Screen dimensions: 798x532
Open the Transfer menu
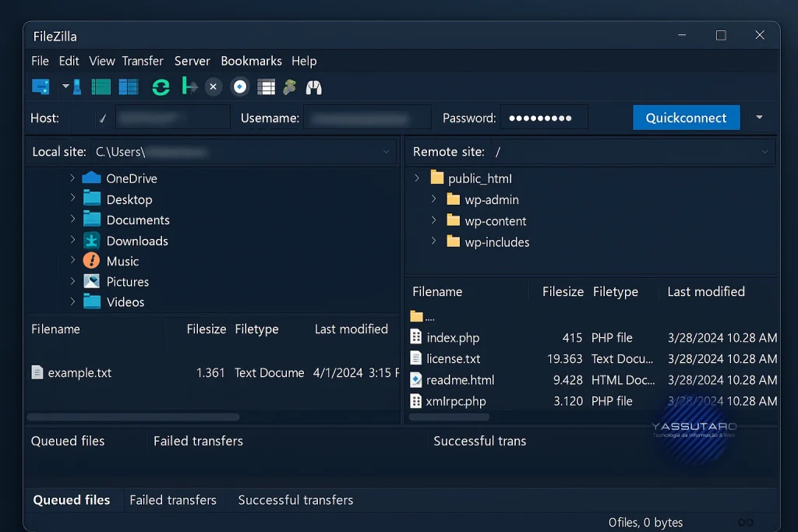click(x=143, y=61)
